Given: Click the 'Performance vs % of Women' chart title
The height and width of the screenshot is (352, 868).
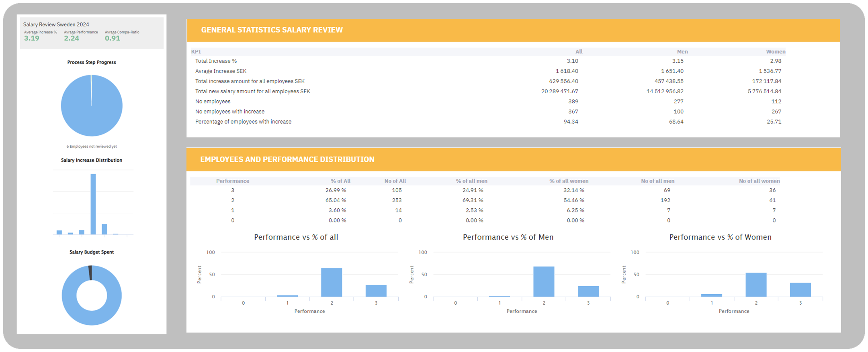Looking at the screenshot, I should [x=720, y=237].
